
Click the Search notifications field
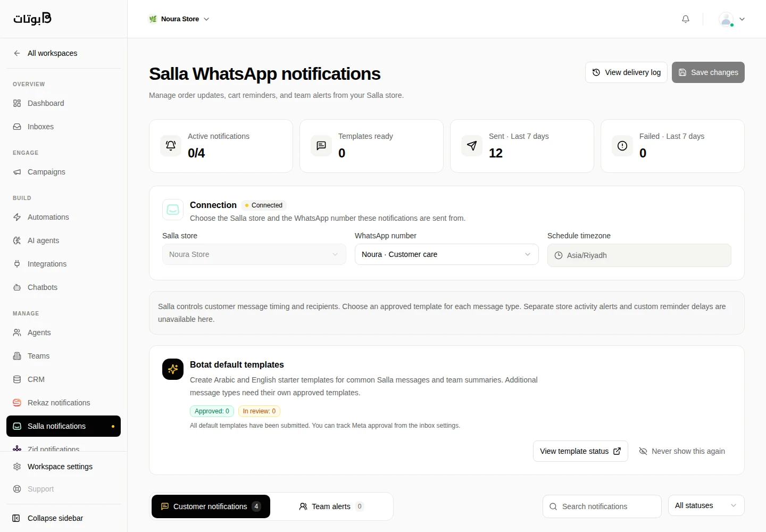602,506
